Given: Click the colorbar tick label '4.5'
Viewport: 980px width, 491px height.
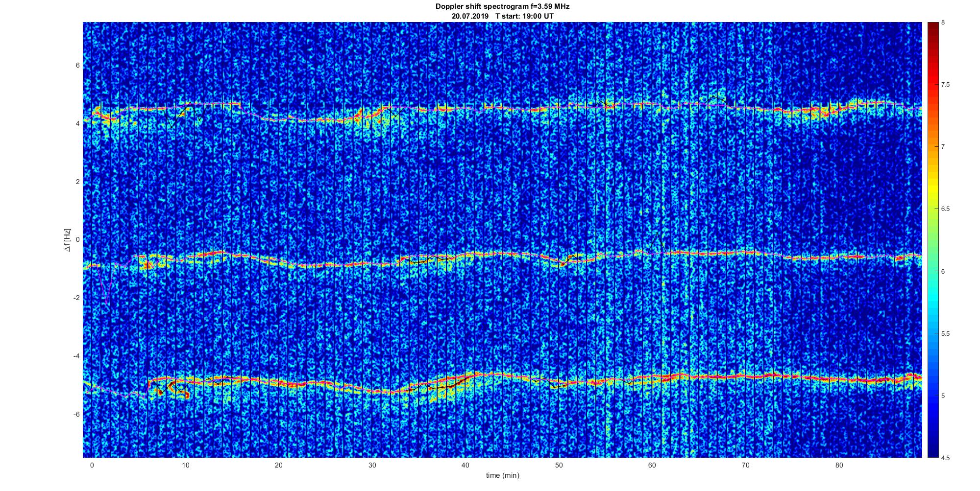Looking at the screenshot, I should [x=946, y=458].
